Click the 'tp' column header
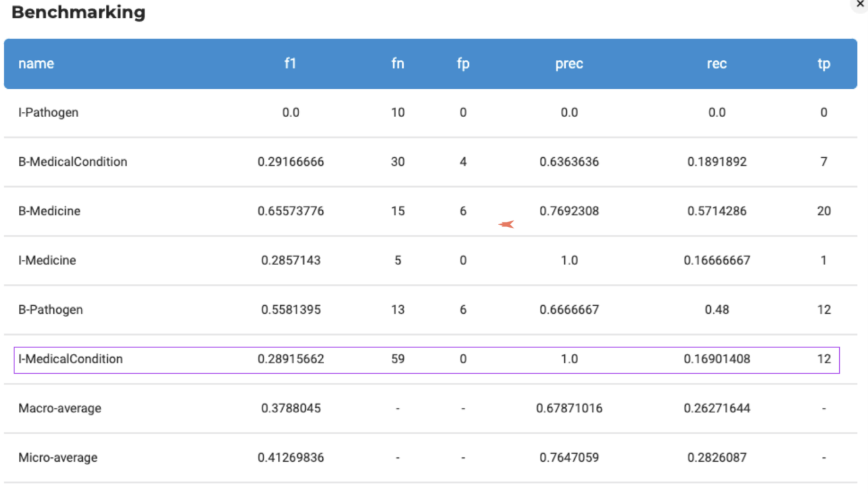Viewport: 868px width, 494px height. [823, 64]
